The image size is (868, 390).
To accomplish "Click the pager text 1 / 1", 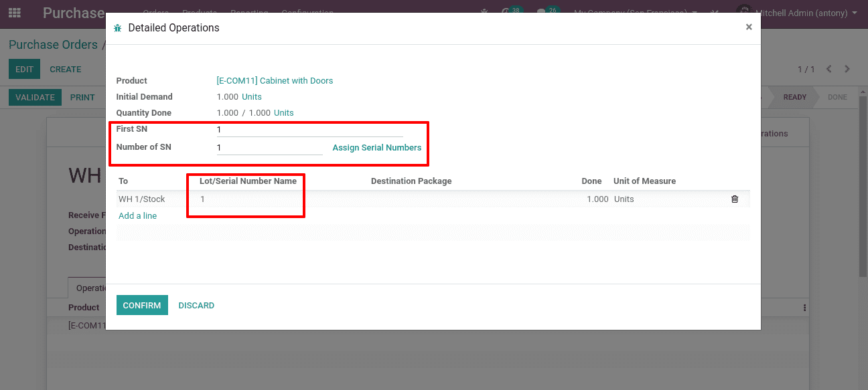I will [806, 70].
